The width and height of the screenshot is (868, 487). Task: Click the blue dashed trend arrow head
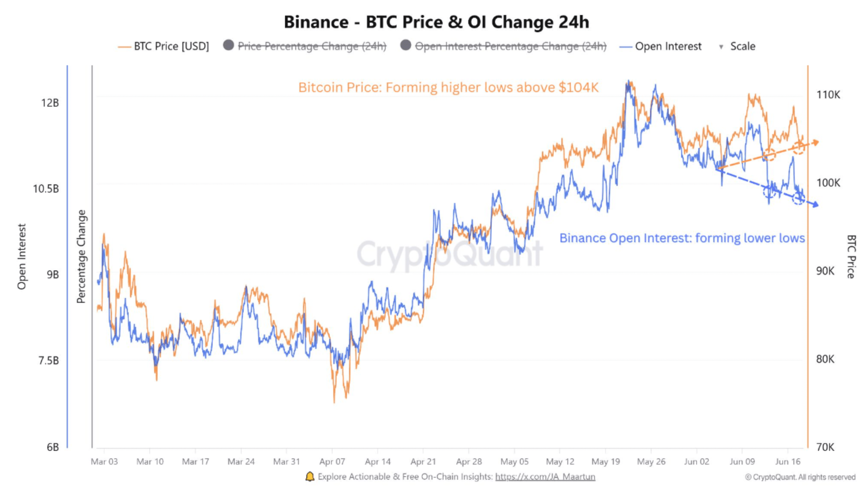815,204
